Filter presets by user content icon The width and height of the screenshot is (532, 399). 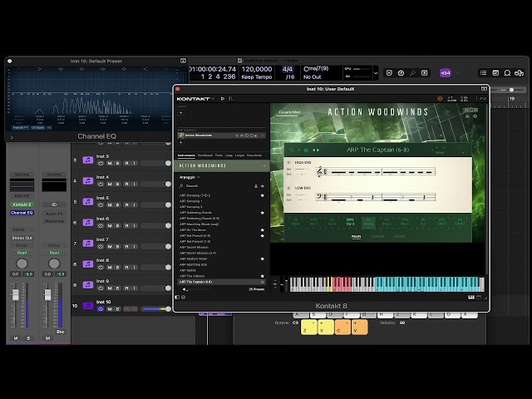click(x=256, y=186)
